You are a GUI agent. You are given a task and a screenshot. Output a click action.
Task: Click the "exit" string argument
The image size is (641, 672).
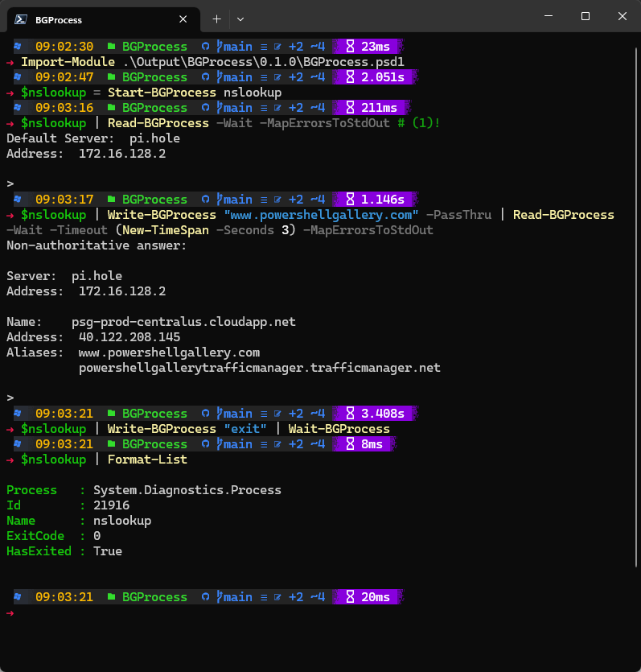pos(245,429)
